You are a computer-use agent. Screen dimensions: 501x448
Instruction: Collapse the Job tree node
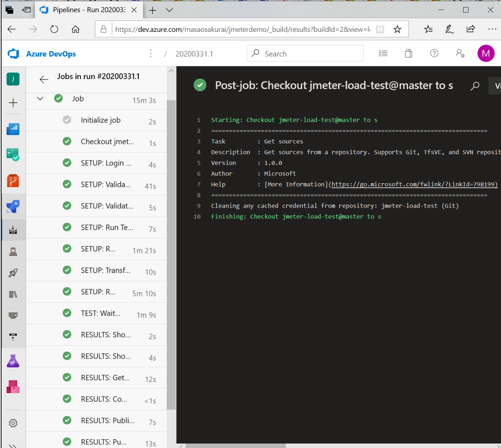tap(40, 99)
